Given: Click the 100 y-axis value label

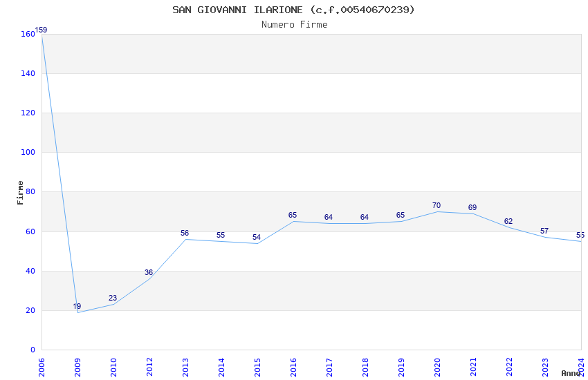Looking at the screenshot, I should point(28,153).
